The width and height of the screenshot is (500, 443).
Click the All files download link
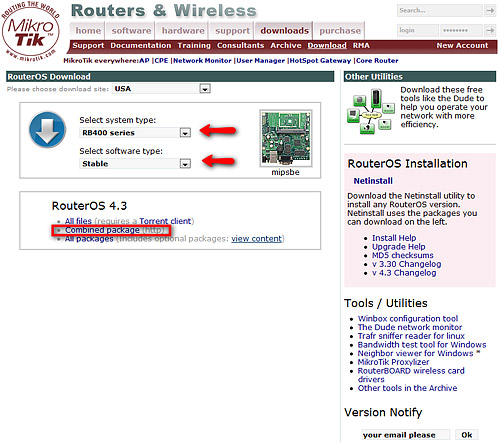pos(78,221)
